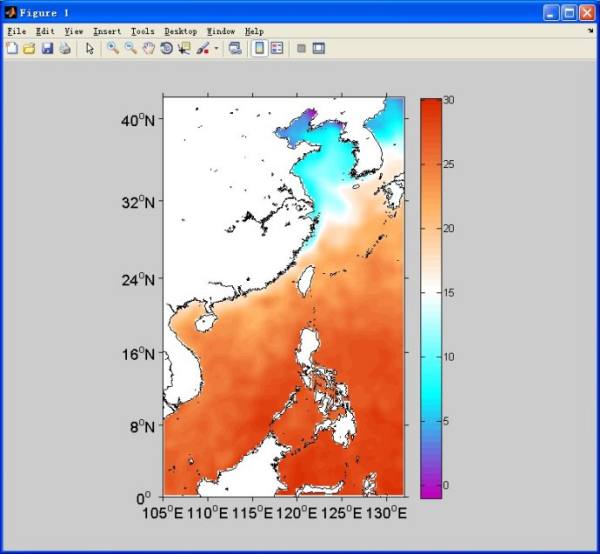Click the Show Plot Tools button
Screen dimensions: 600x554
click(x=319, y=48)
